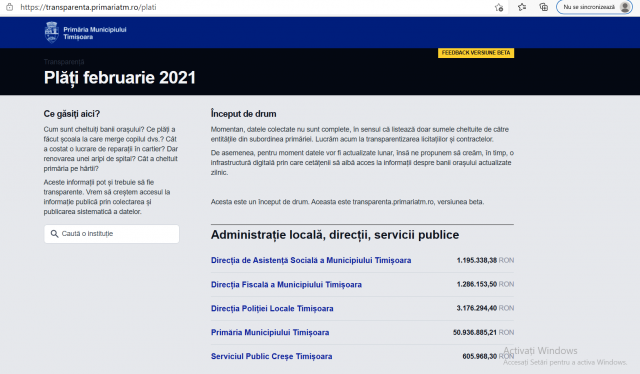The width and height of the screenshot is (640, 374).
Task: Open Serviciul Public Creșe Timișoara link
Action: click(271, 356)
